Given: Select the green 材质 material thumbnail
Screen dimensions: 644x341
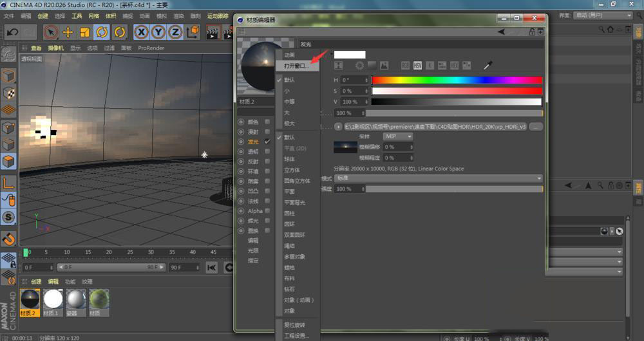Looking at the screenshot, I should pos(99,302).
